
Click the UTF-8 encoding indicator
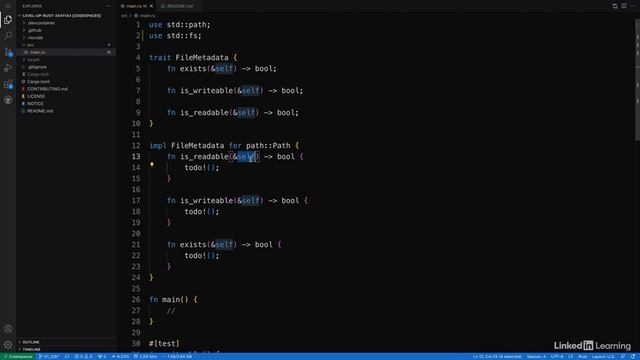(557, 357)
